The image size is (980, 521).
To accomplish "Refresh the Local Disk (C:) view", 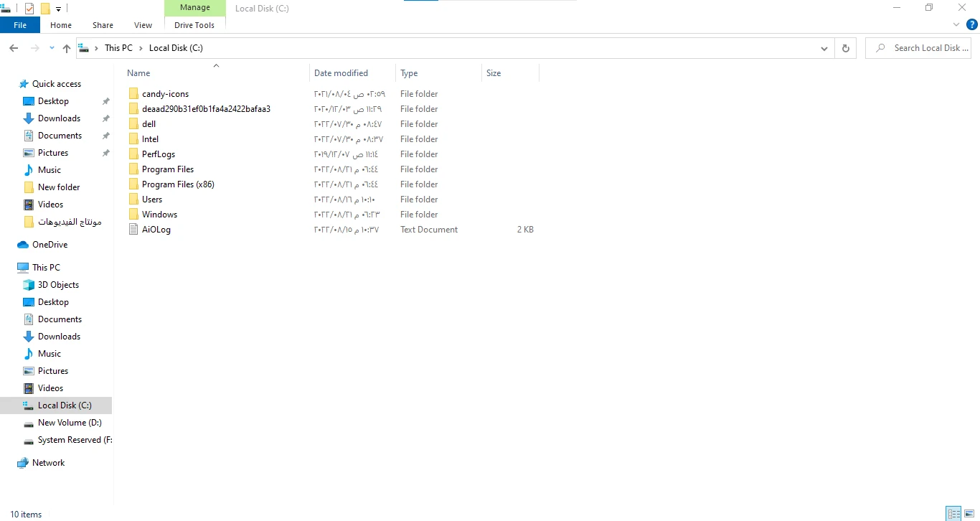I will (845, 48).
